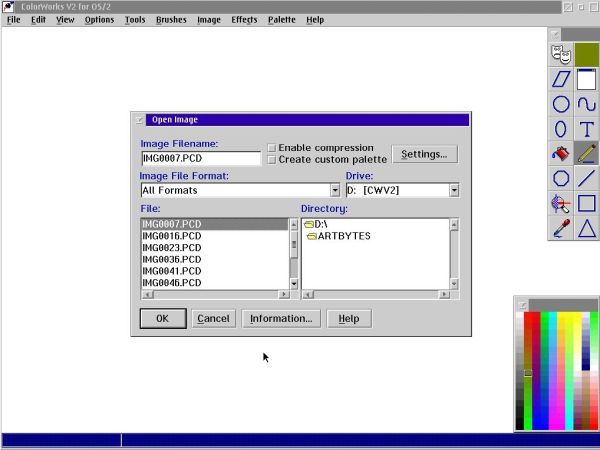The height and width of the screenshot is (450, 600).
Task: Open the File menu
Action: click(14, 20)
